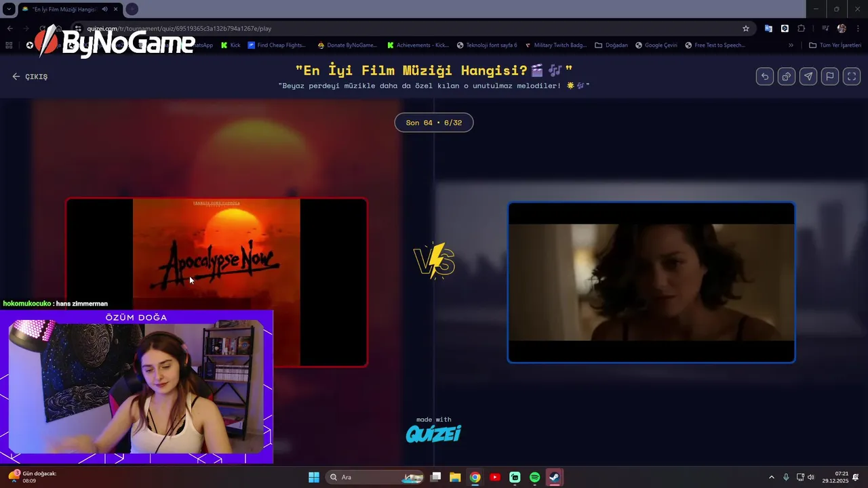
Task: Open Gün doğacak weather widget
Action: (x=33, y=477)
